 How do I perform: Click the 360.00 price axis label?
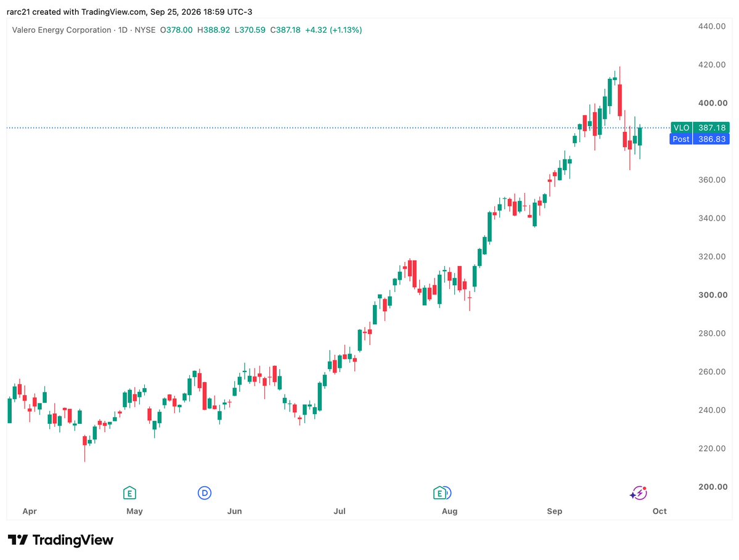(712, 180)
